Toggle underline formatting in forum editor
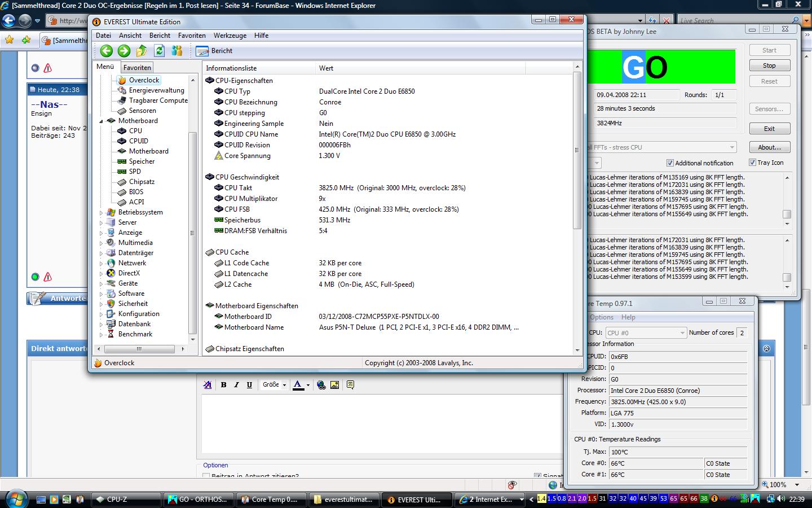This screenshot has height=508, width=812. click(x=249, y=385)
